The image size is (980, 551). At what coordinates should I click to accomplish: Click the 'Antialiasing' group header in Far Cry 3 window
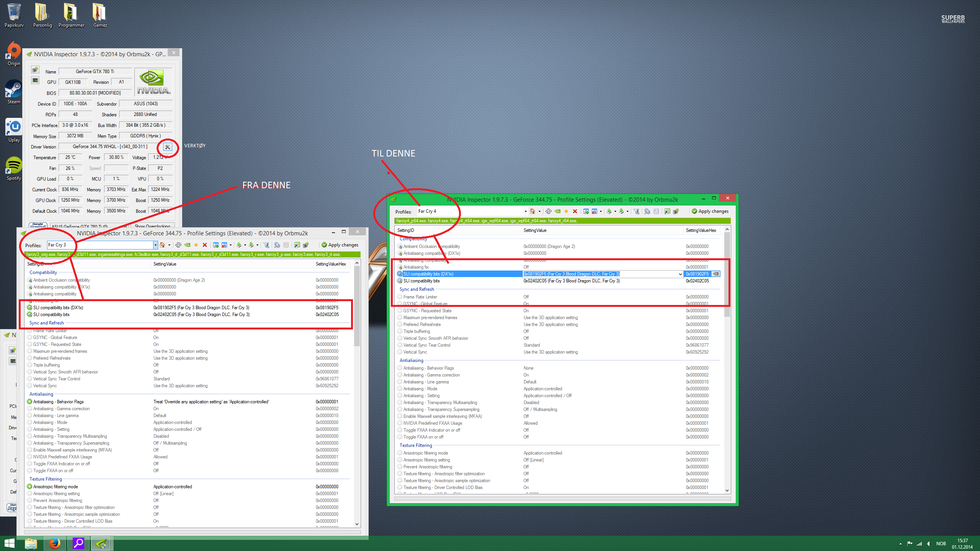click(41, 394)
